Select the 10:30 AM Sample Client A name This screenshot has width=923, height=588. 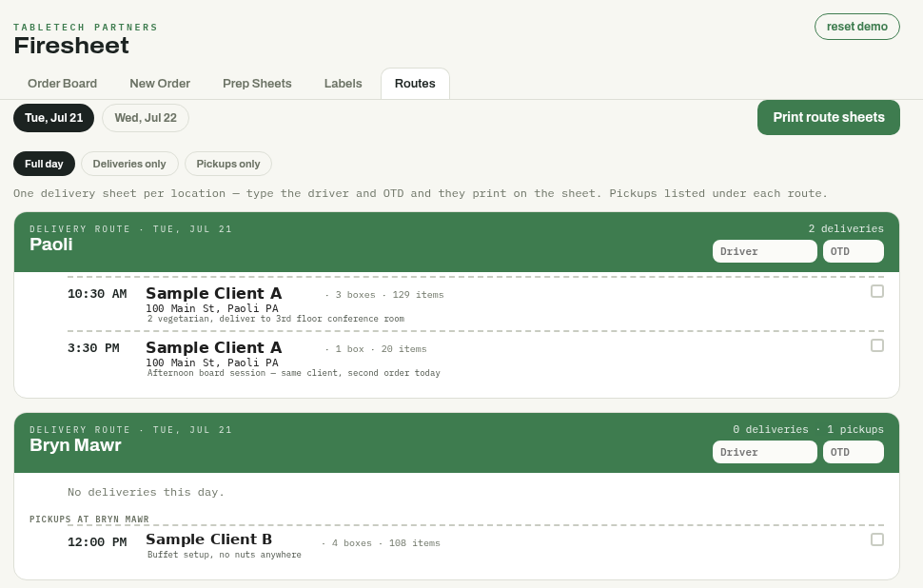[x=214, y=293]
